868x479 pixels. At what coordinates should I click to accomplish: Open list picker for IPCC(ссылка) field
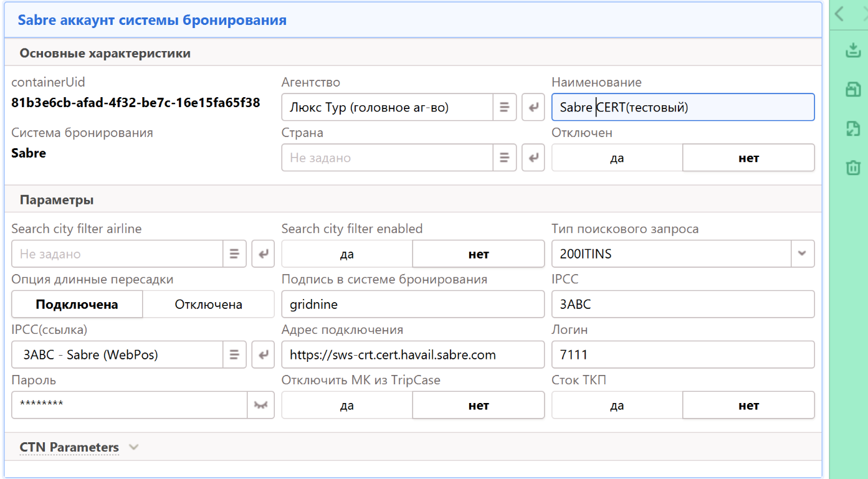234,354
